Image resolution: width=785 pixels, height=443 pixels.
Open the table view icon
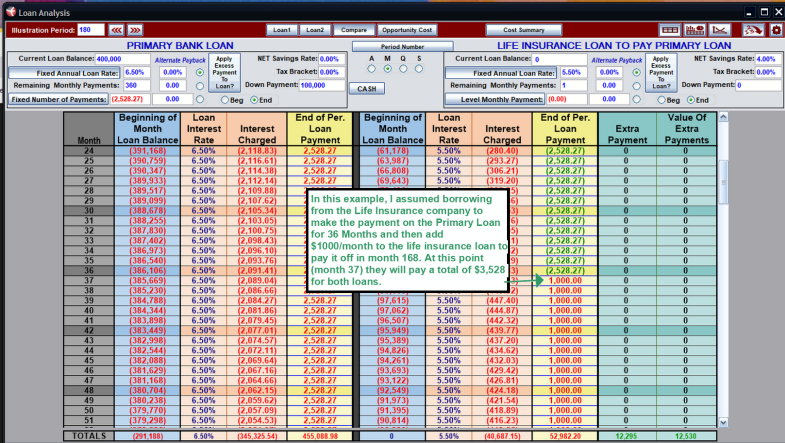coord(669,30)
